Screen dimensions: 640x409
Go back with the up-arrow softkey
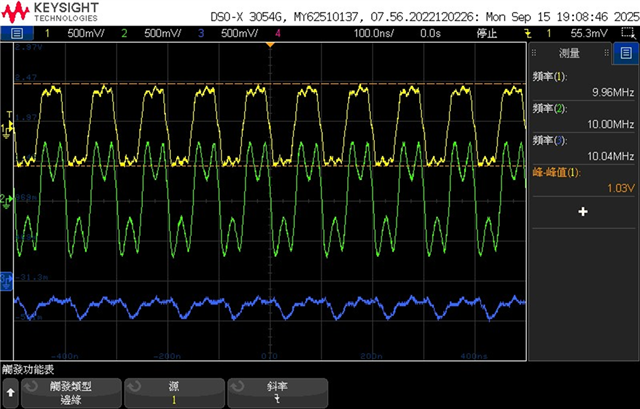tap(11, 393)
